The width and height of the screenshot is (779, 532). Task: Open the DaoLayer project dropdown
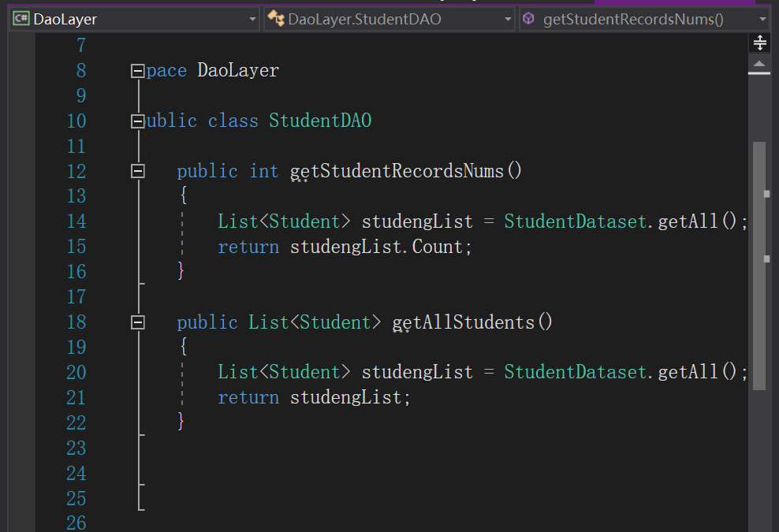(134, 20)
